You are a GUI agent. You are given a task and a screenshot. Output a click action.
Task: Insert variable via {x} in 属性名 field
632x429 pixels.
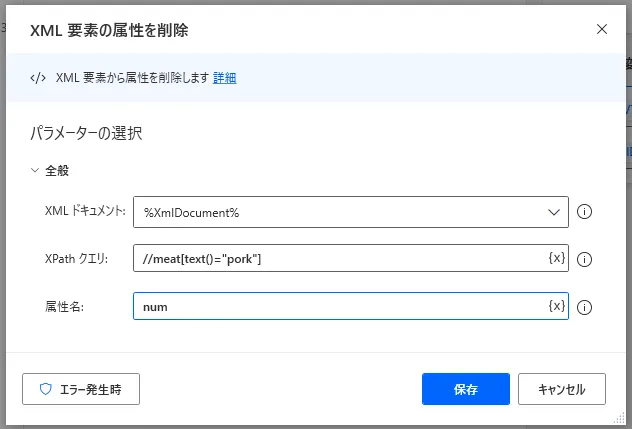557,306
